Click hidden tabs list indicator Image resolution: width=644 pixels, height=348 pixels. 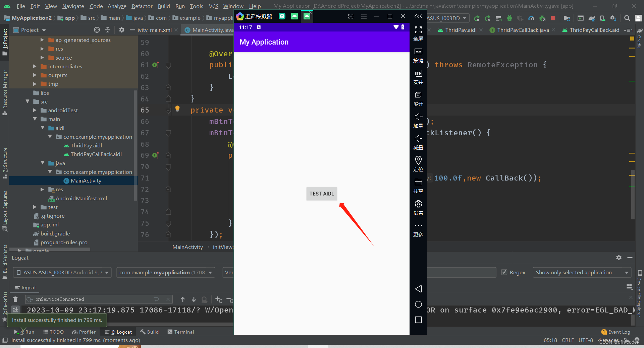click(x=628, y=30)
